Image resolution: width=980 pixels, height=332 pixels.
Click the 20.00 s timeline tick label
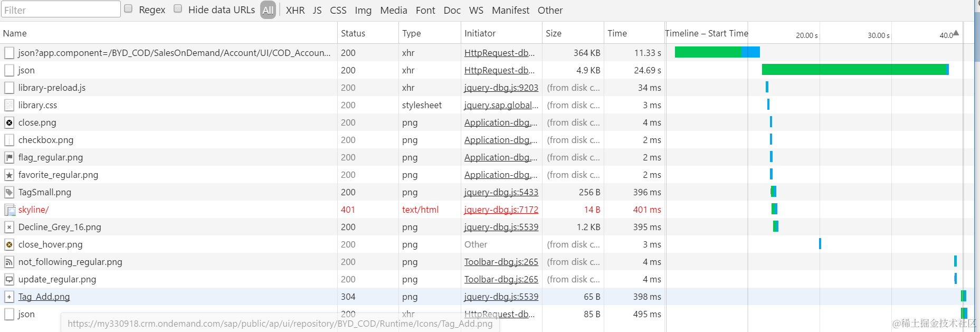point(806,35)
